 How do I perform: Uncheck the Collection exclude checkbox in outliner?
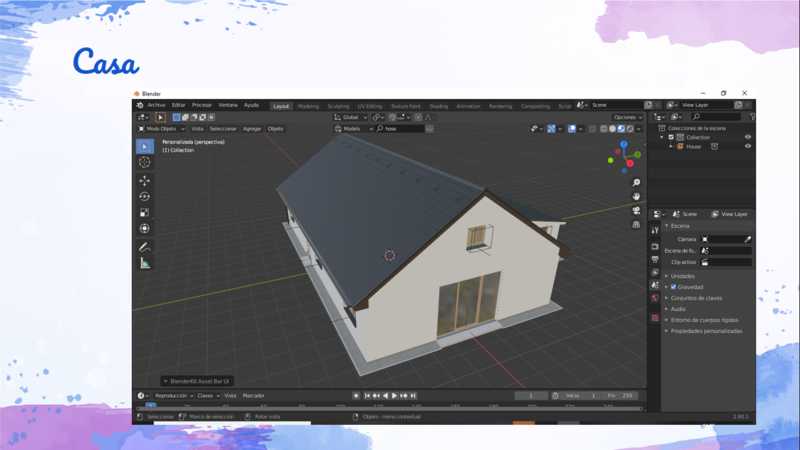coord(671,137)
